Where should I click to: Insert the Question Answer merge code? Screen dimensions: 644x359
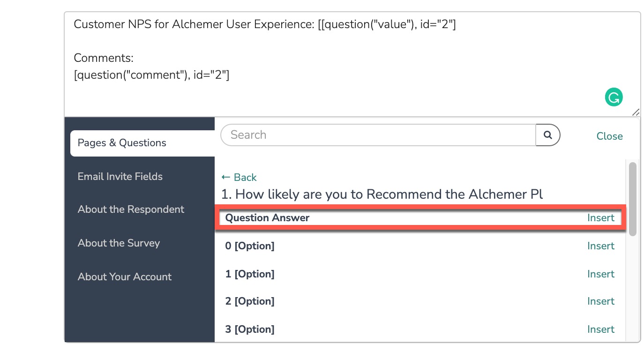point(600,218)
